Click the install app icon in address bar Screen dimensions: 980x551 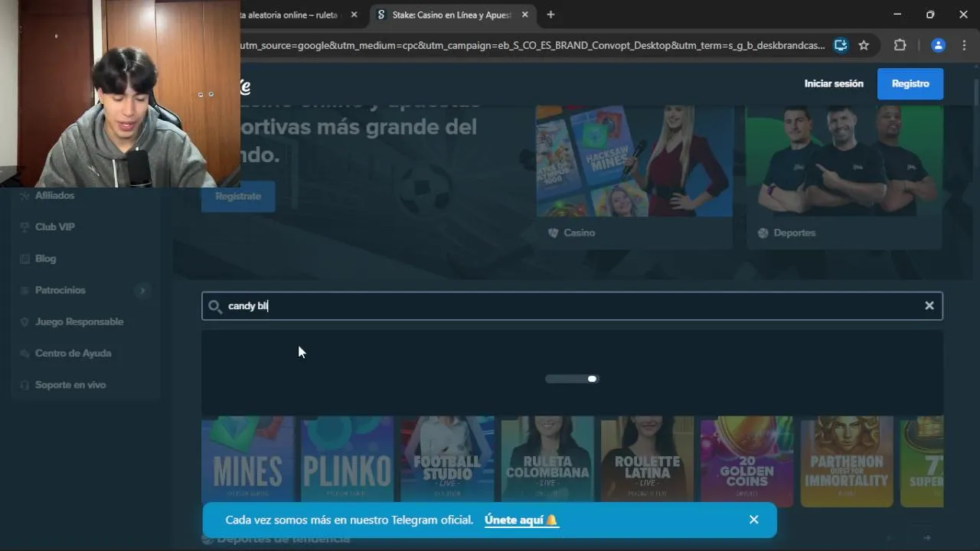tap(841, 45)
